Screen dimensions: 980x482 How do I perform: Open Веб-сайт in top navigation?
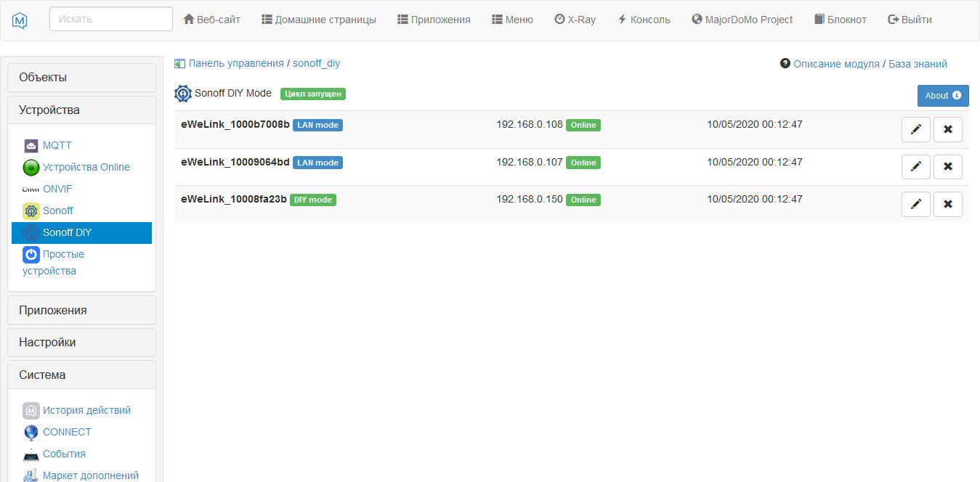coord(212,20)
